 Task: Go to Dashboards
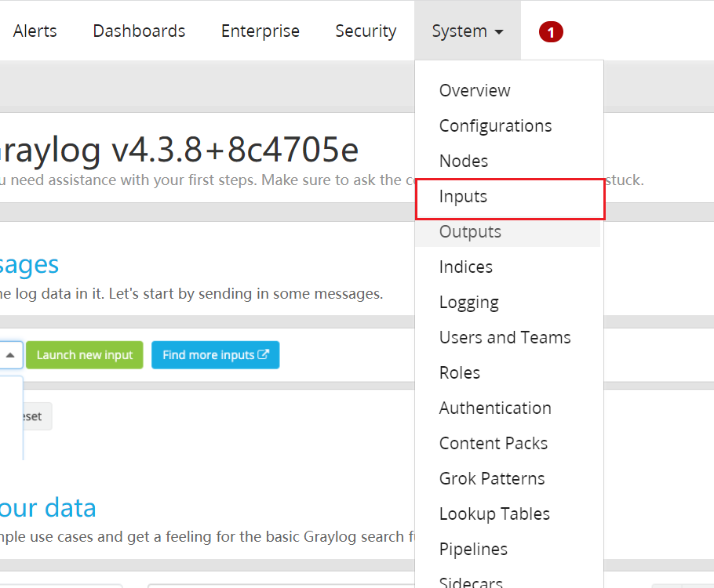pos(139,31)
